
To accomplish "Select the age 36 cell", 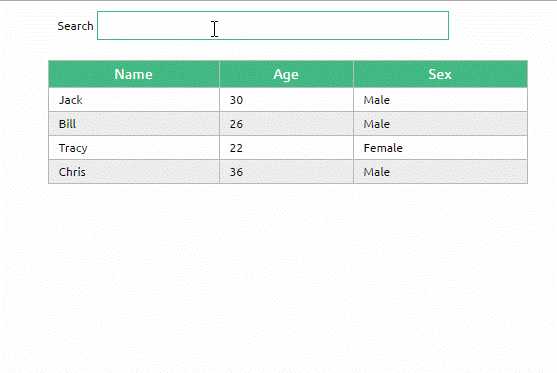I will click(286, 172).
